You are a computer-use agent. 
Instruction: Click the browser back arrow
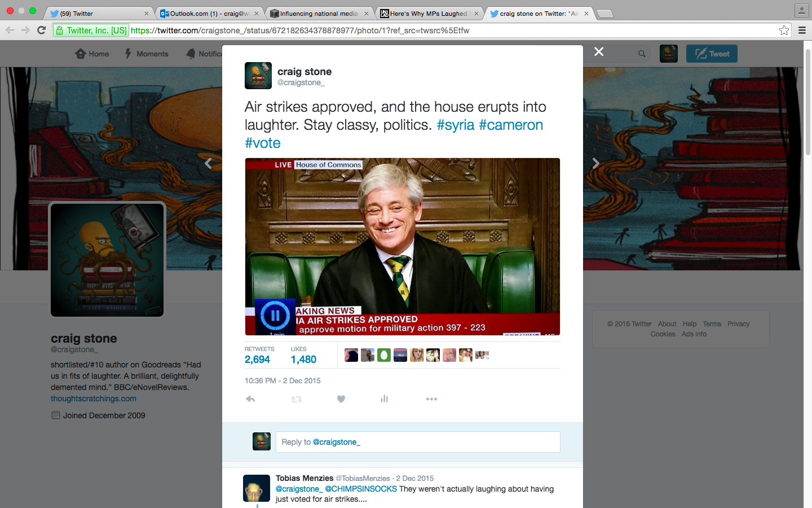pyautogui.click(x=10, y=30)
